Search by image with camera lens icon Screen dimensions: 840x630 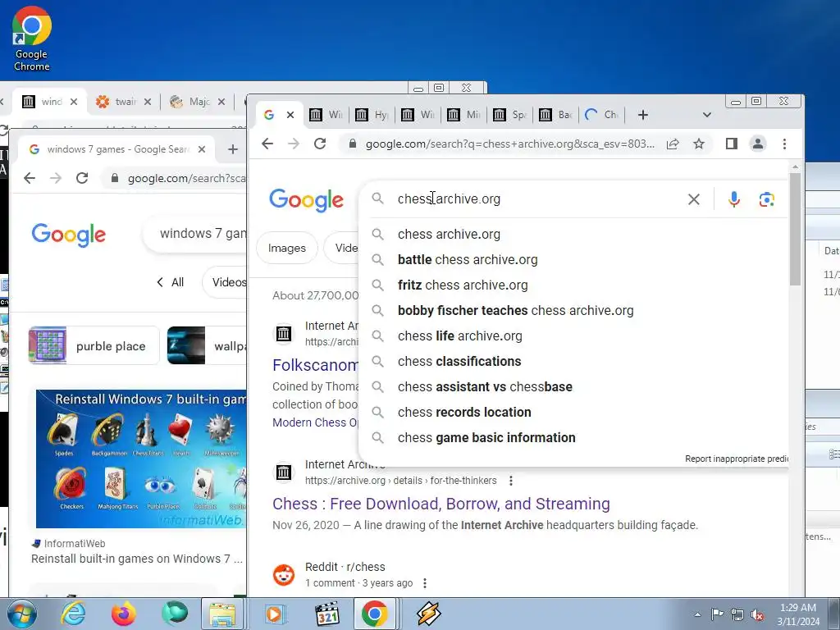pyautogui.click(x=767, y=199)
